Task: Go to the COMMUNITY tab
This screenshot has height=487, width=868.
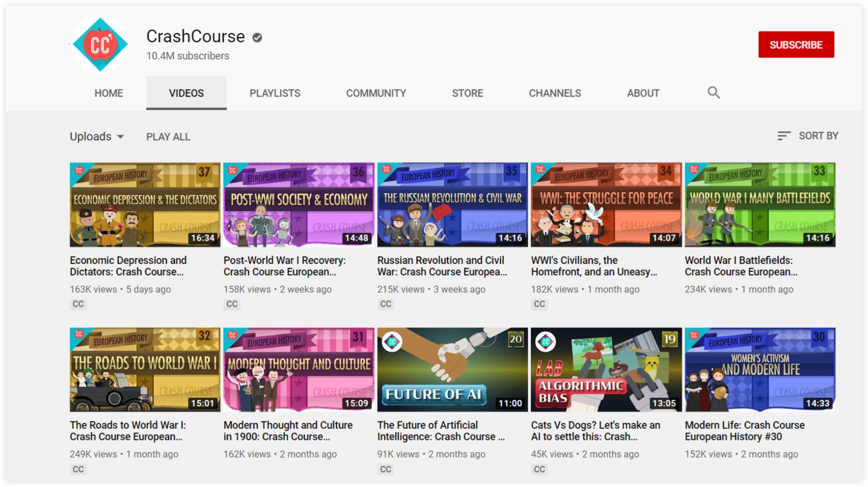Action: [376, 93]
